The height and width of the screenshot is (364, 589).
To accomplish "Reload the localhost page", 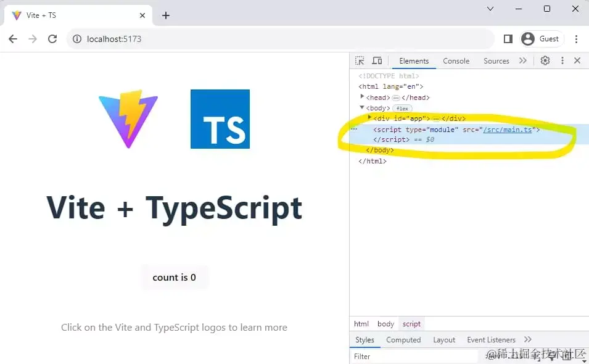I will tap(52, 39).
